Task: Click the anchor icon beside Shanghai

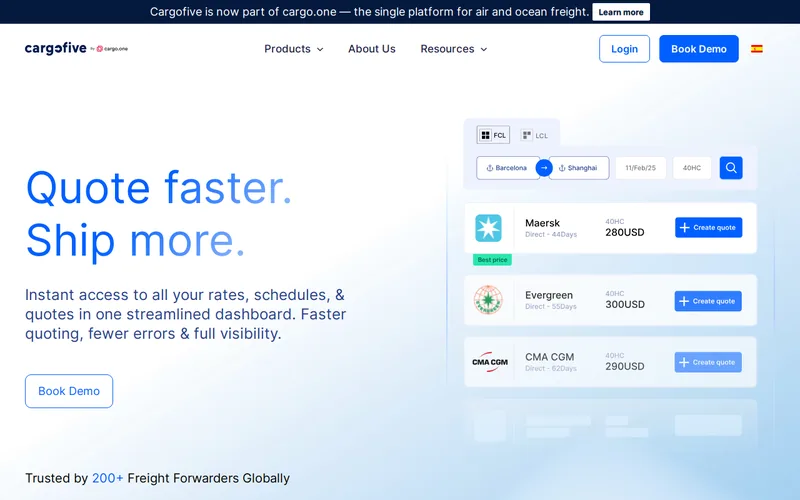Action: [562, 168]
